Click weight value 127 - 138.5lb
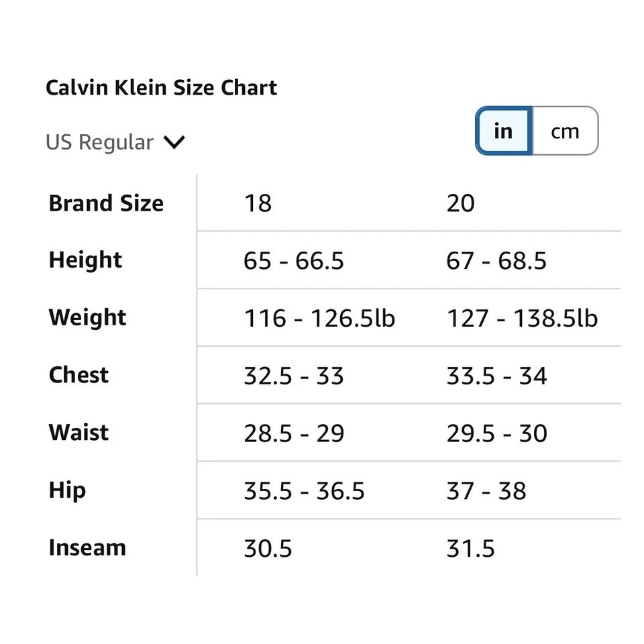The image size is (644, 644). tap(522, 319)
